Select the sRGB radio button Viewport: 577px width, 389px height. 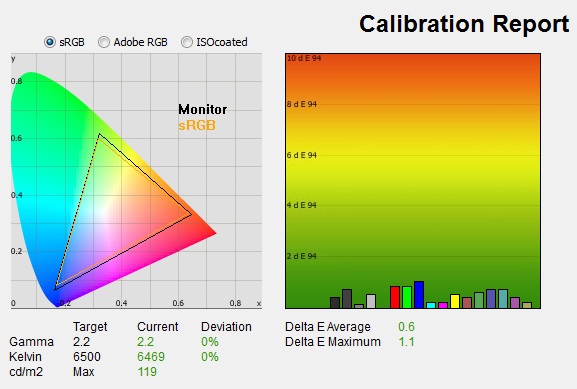pos(50,42)
